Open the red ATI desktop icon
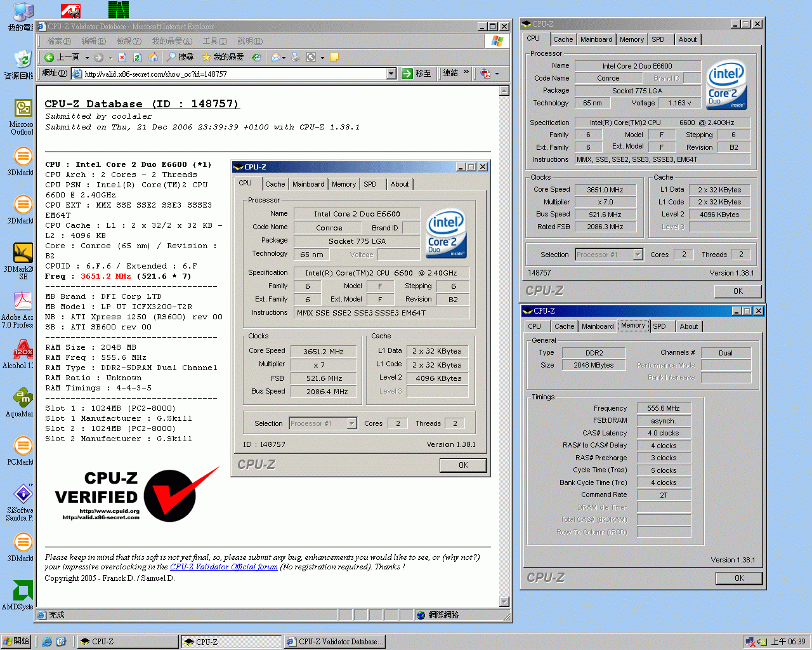 (70, 10)
